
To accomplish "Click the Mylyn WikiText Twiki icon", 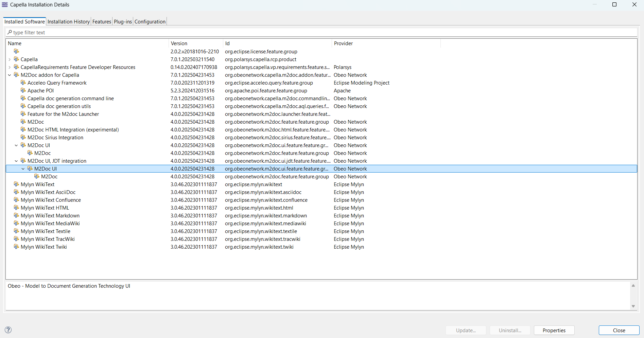I will pos(16,247).
